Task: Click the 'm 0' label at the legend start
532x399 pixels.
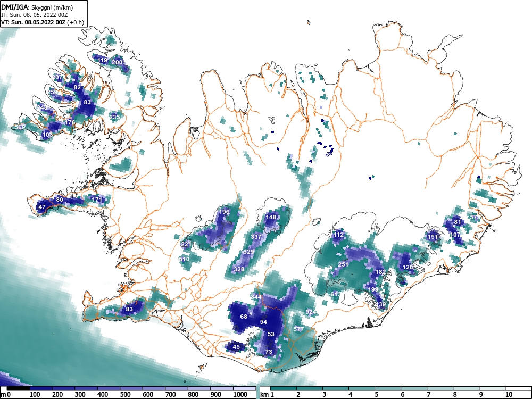Action: [6, 395]
